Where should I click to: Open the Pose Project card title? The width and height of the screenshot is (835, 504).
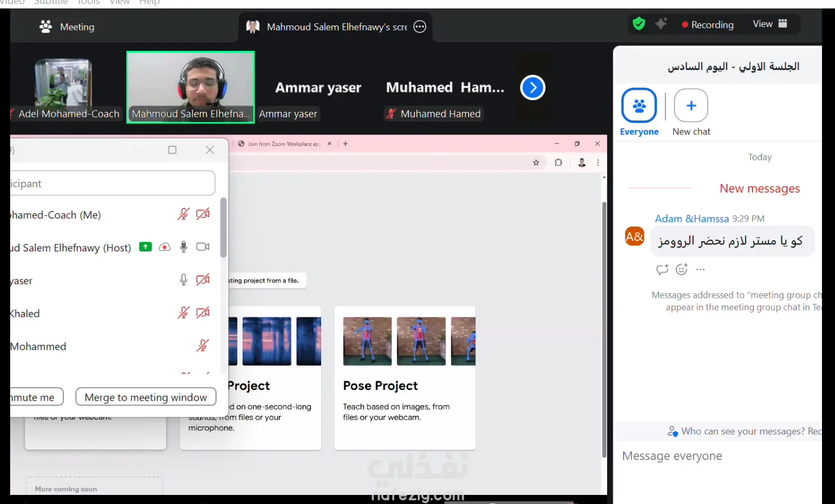coord(380,385)
